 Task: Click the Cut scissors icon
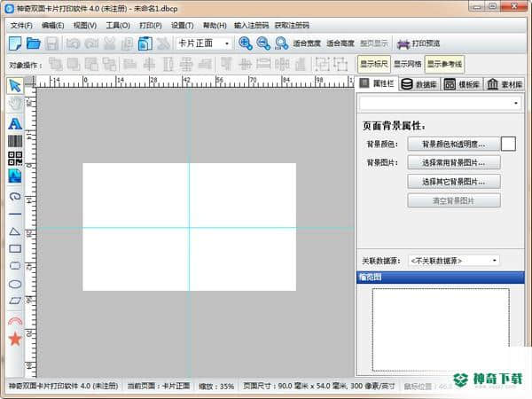(x=109, y=43)
